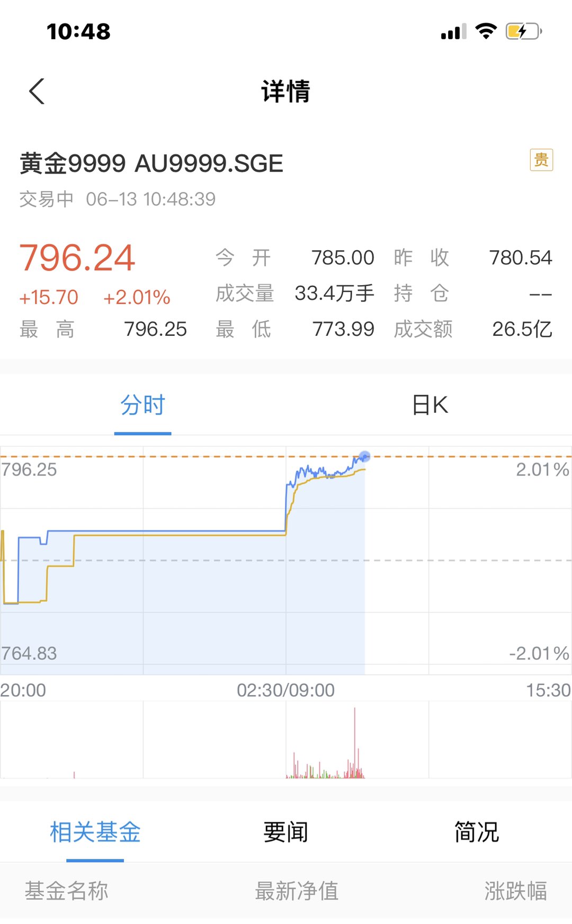Tap the 涨跌幅 column header
The width and height of the screenshot is (572, 924).
515,891
